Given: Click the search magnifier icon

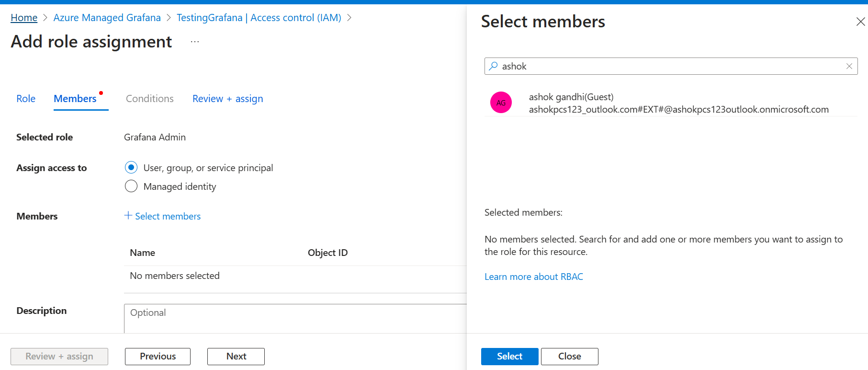Looking at the screenshot, I should click(493, 66).
